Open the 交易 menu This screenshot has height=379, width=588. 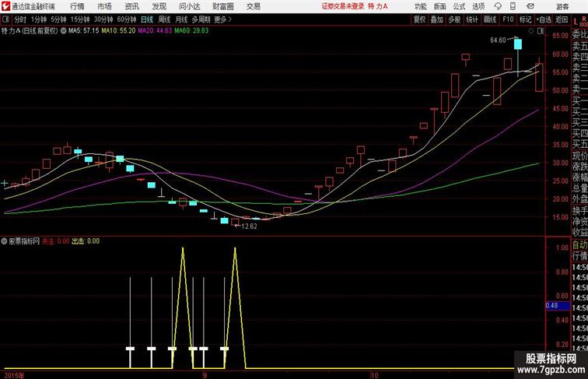point(254,6)
